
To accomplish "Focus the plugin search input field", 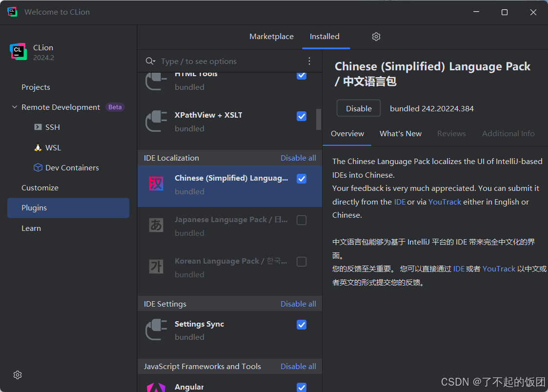I will (229, 62).
